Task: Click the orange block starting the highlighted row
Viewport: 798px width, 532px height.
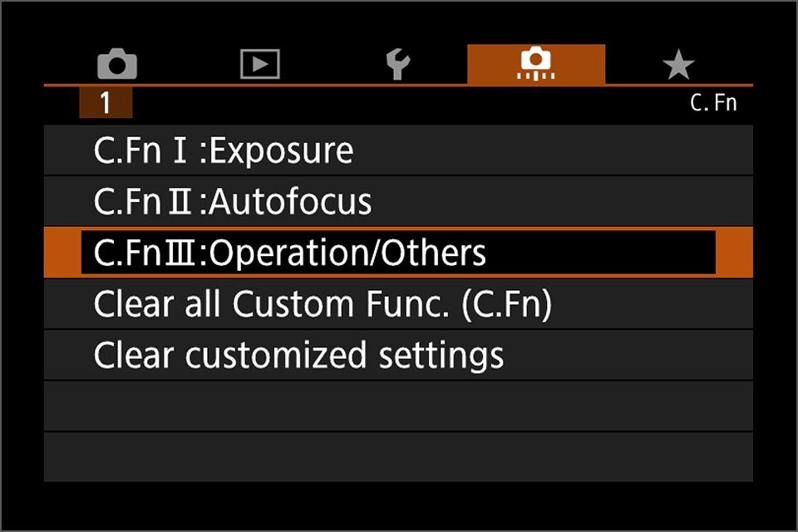Action: (x=62, y=253)
